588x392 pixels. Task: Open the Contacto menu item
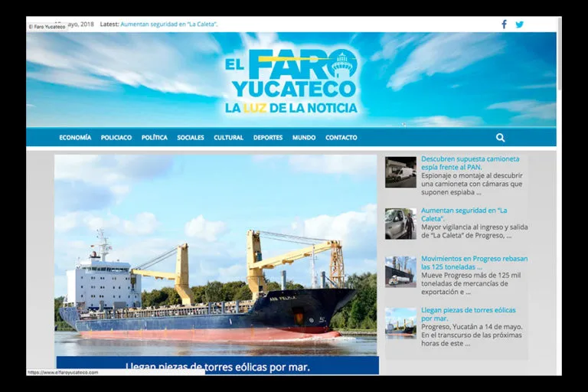click(x=341, y=138)
